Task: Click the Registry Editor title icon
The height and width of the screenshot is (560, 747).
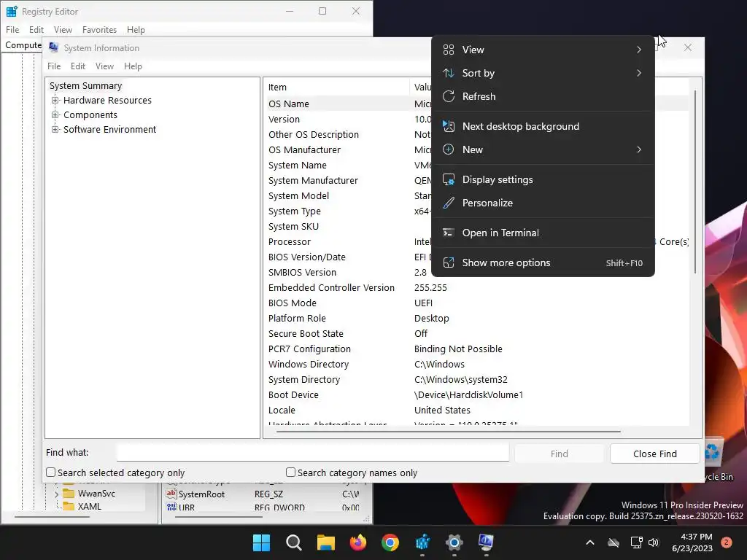Action: coord(12,11)
